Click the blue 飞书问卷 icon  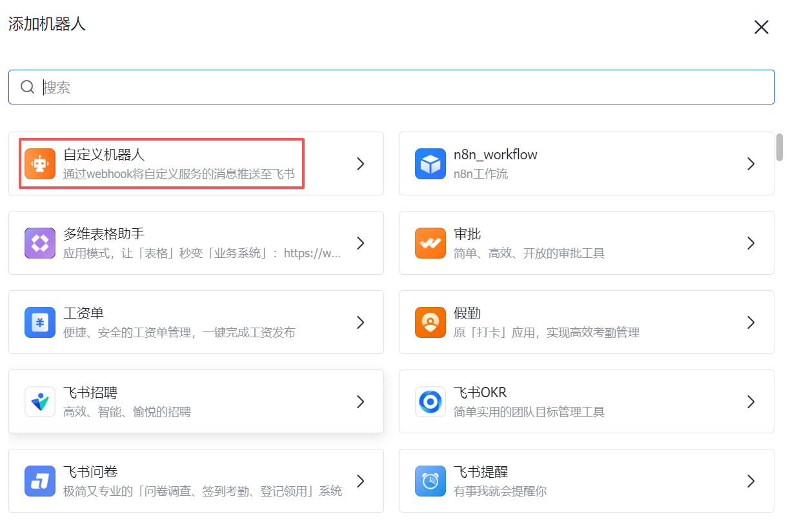point(40,481)
